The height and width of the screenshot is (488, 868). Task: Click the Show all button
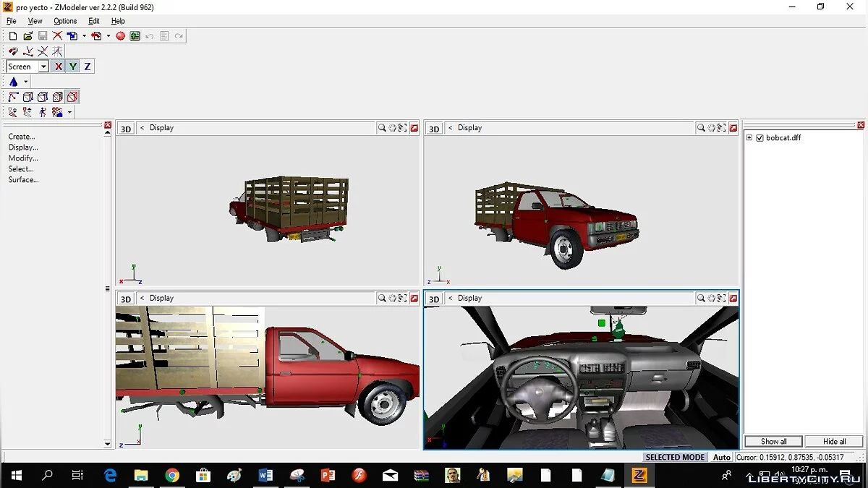tap(773, 441)
